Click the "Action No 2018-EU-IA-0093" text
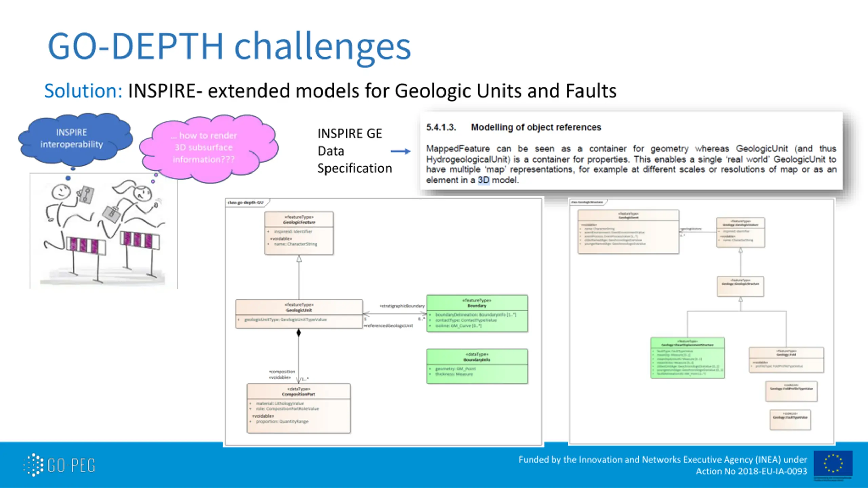 pyautogui.click(x=751, y=471)
